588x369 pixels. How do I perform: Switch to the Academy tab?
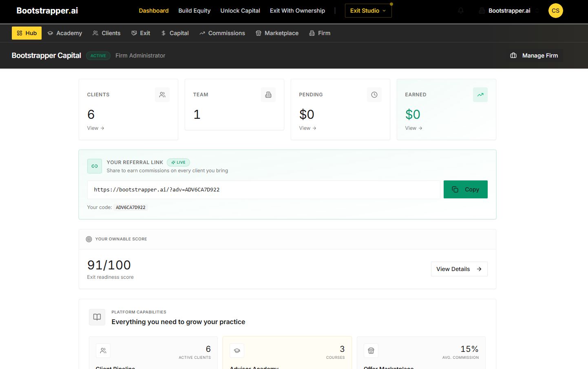(x=65, y=33)
